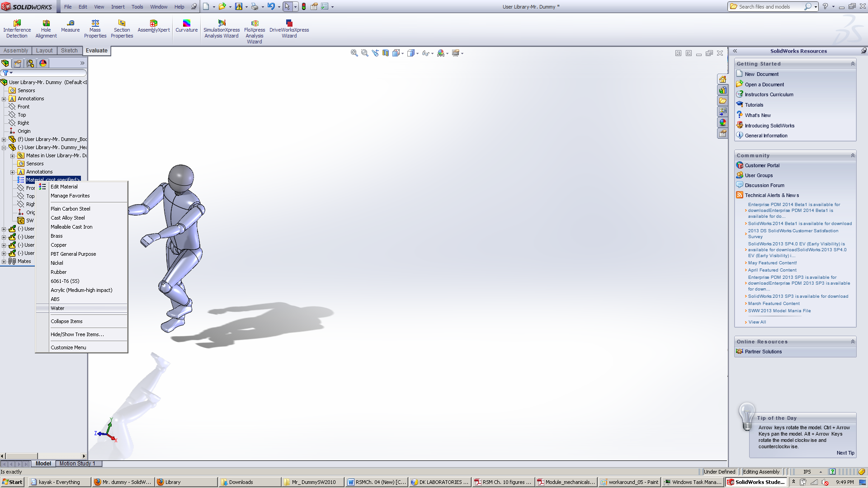Launch the Hole Alignment check
Image resolution: width=868 pixels, height=488 pixels.
click(x=46, y=29)
